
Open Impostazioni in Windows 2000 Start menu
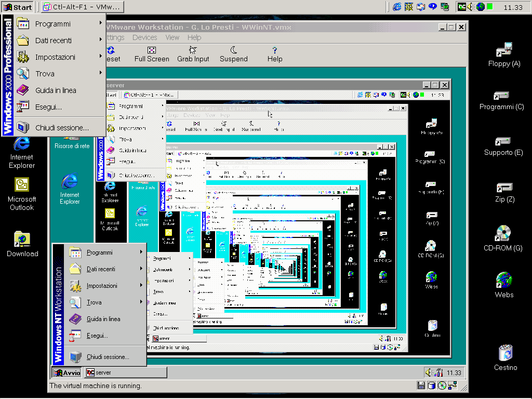[x=59, y=57]
